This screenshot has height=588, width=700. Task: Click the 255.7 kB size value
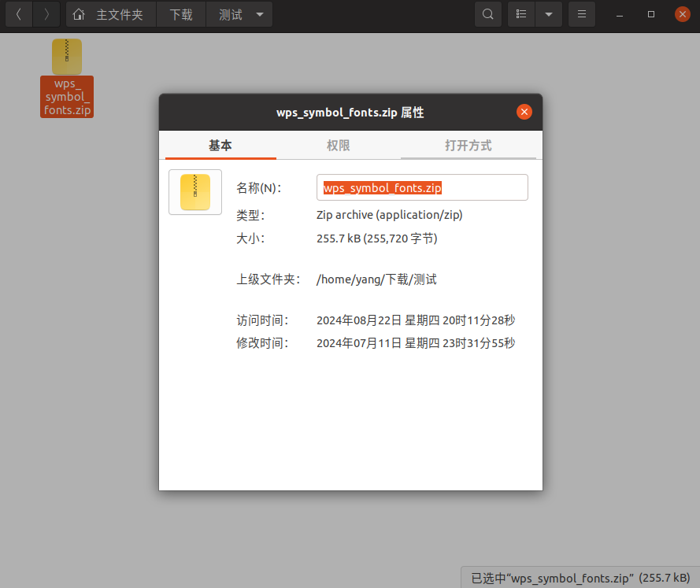click(377, 239)
